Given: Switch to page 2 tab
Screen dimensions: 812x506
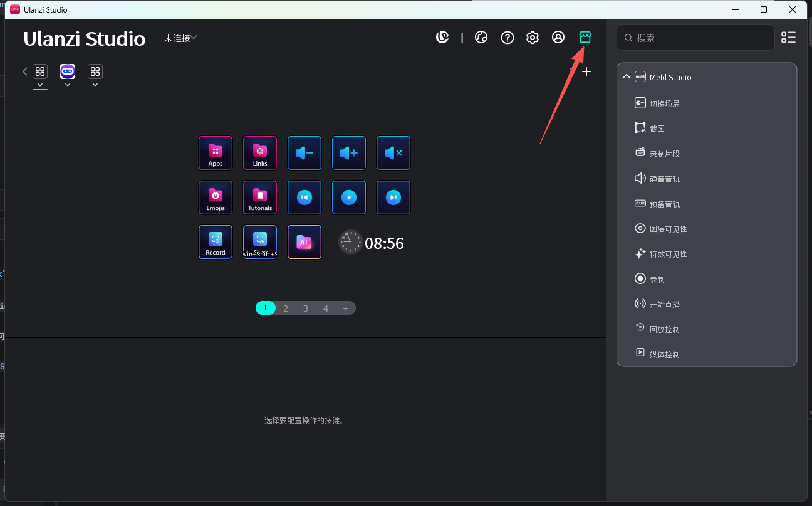Looking at the screenshot, I should pos(286,308).
